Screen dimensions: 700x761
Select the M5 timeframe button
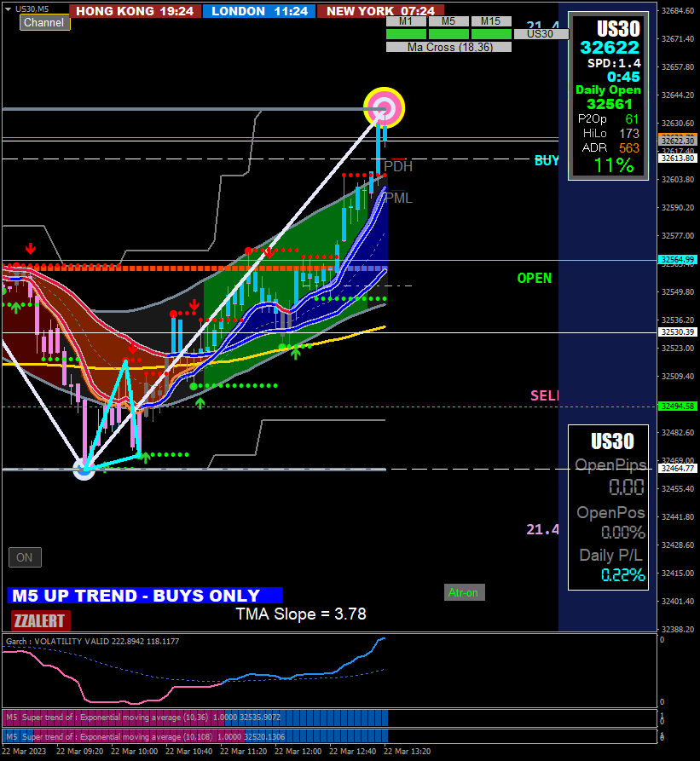pos(448,21)
